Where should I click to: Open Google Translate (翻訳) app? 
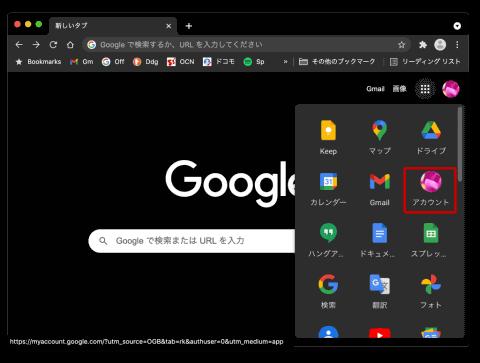380,291
